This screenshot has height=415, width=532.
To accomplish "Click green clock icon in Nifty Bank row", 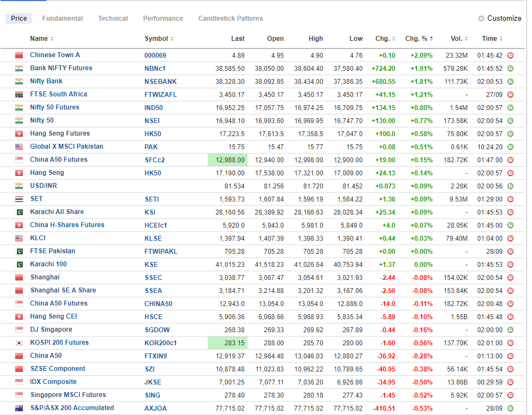I will 510,81.
